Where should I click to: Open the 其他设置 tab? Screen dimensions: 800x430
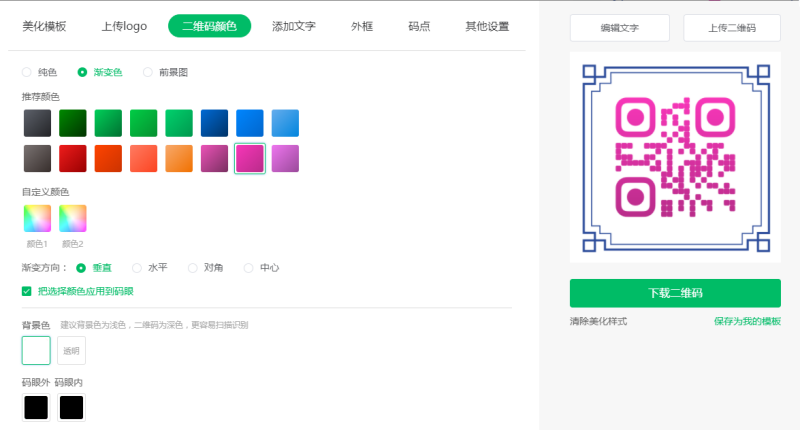point(487,27)
